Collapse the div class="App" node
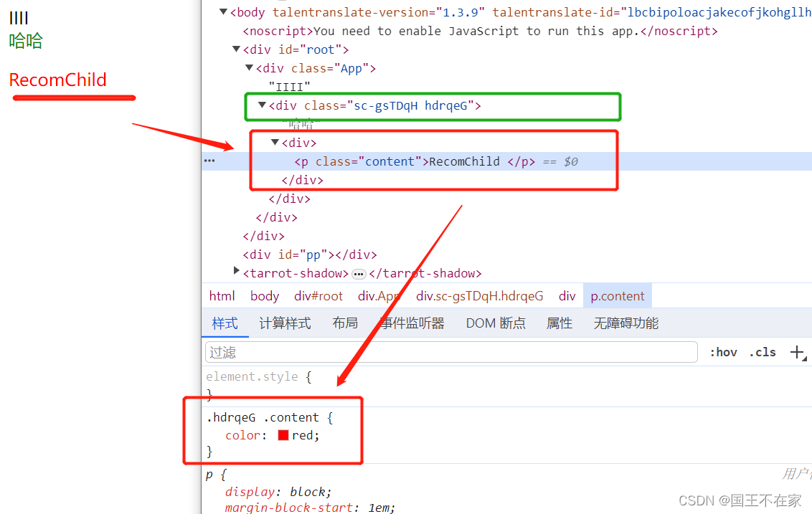 pyautogui.click(x=249, y=68)
